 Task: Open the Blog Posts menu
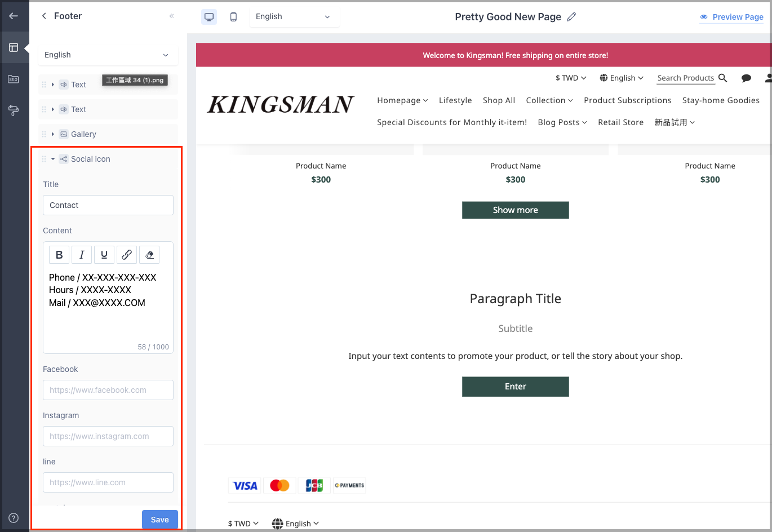562,122
